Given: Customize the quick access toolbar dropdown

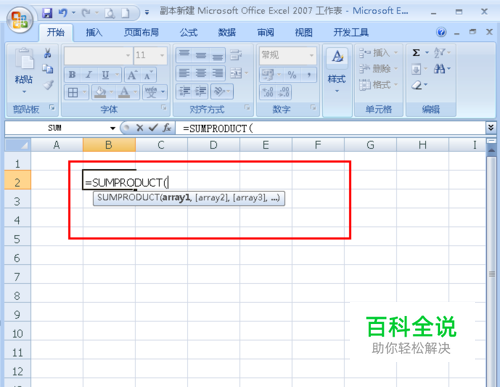Looking at the screenshot, I should (x=147, y=13).
